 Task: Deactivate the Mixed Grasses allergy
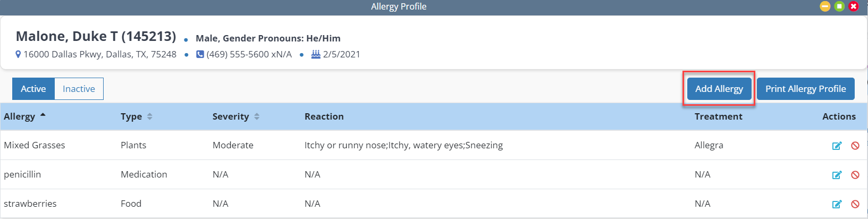pyautogui.click(x=855, y=146)
